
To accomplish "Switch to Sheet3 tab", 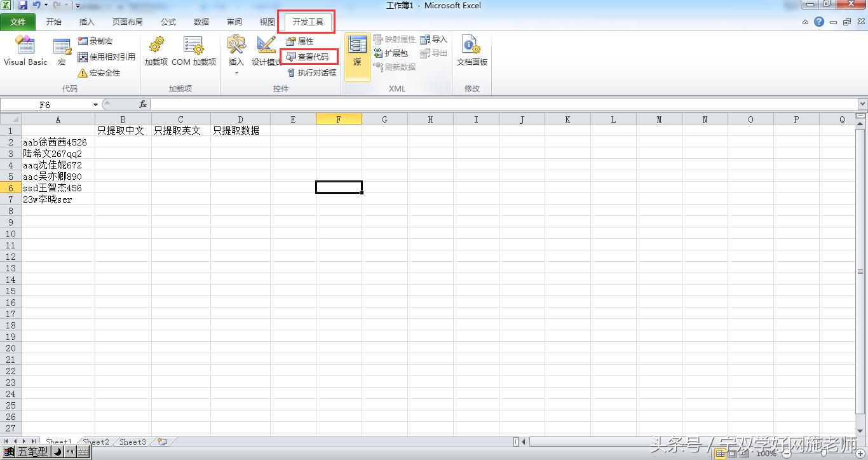I will 133,442.
